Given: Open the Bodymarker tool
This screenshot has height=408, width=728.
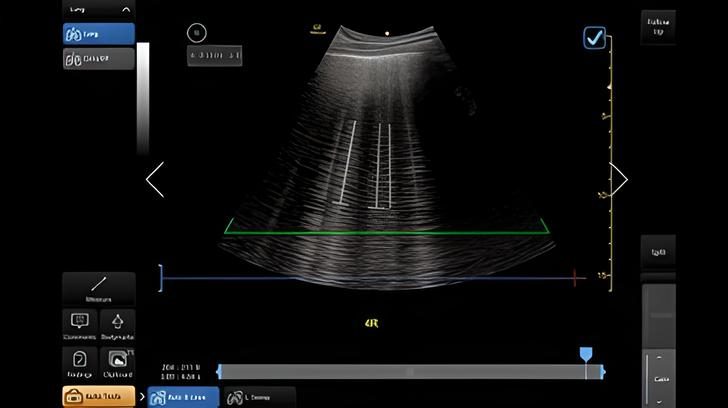Looking at the screenshot, I should tap(118, 324).
